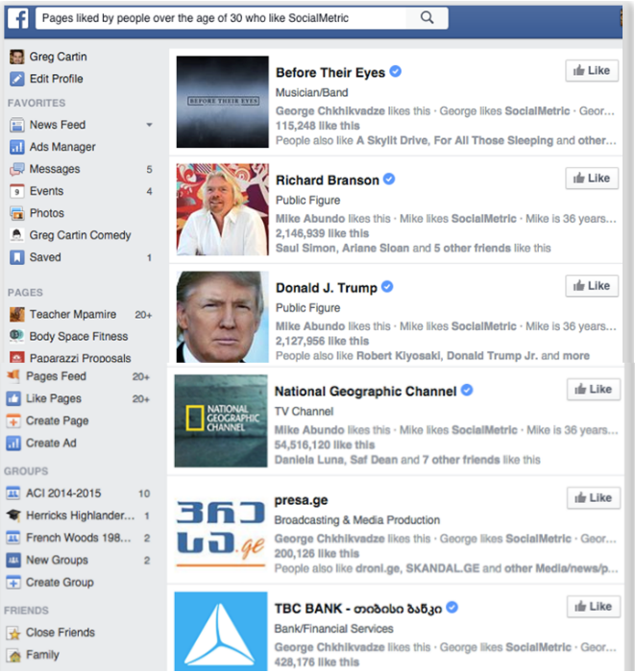Click Daniela Luna friend link
The width and height of the screenshot is (635, 672).
308,460
